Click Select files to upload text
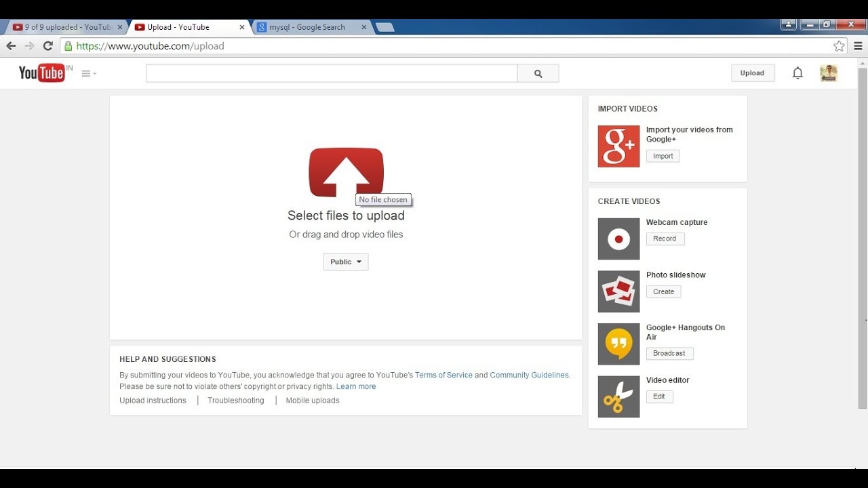868x488 pixels. (x=346, y=216)
